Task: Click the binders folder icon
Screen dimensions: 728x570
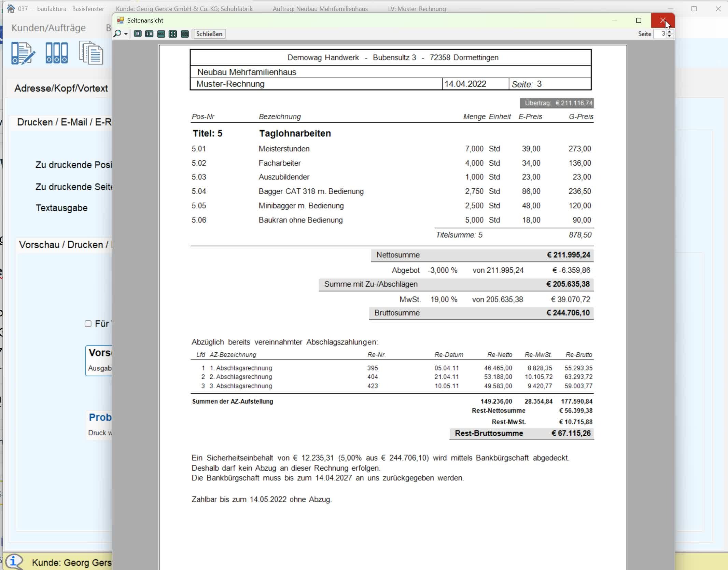Action: [56, 53]
